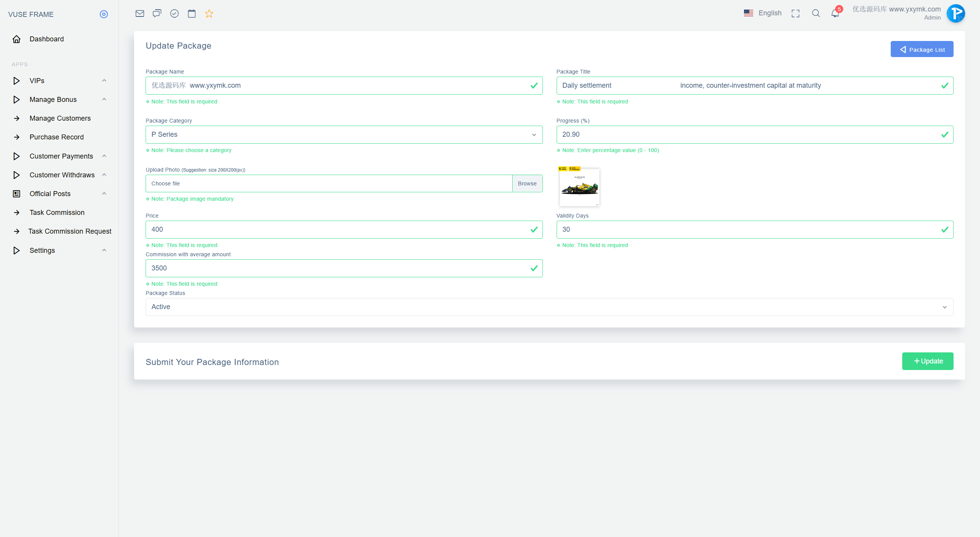Click the sidebar toggle circle icon
The height and width of the screenshot is (537, 980).
coord(104,14)
